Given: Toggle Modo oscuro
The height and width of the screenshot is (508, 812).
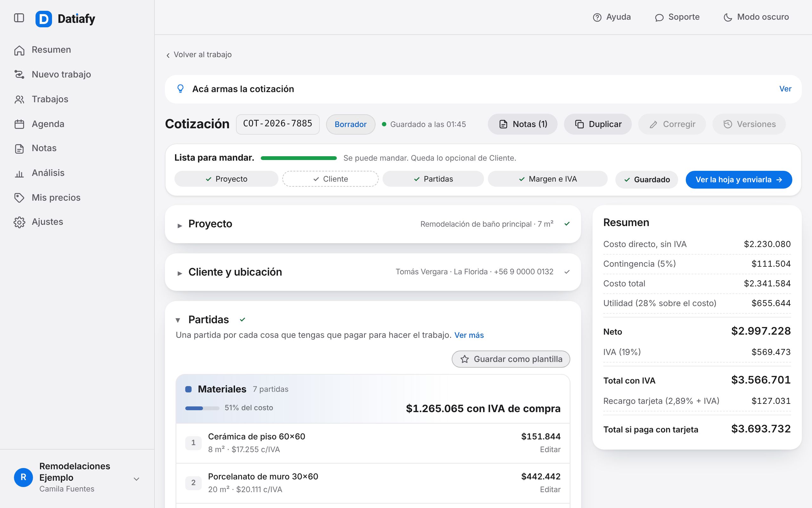Looking at the screenshot, I should 756,17.
